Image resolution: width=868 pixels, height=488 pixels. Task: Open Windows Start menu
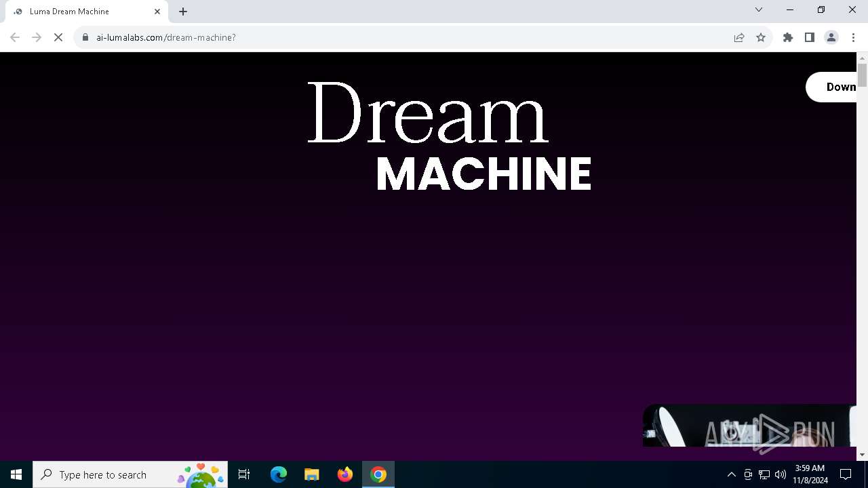(16, 474)
